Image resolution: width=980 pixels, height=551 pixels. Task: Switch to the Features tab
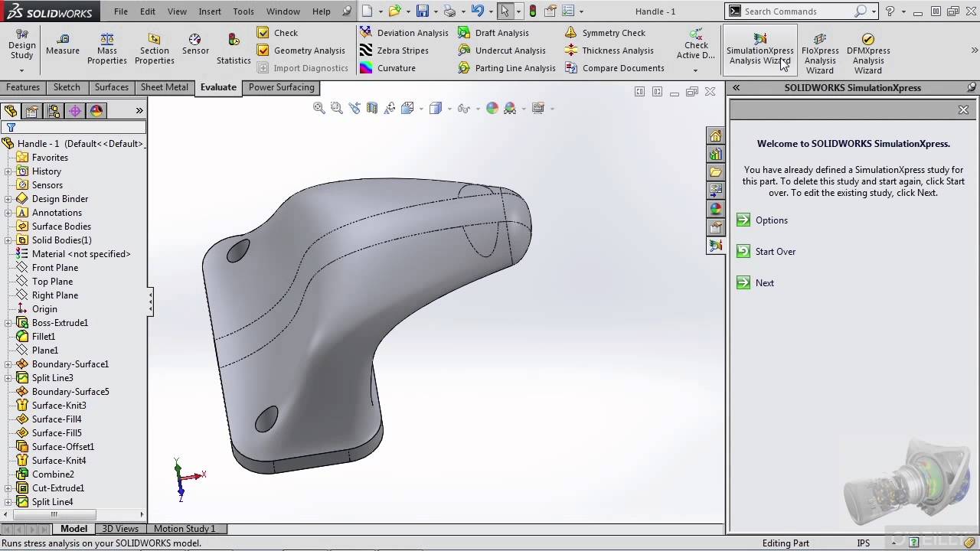pyautogui.click(x=23, y=87)
